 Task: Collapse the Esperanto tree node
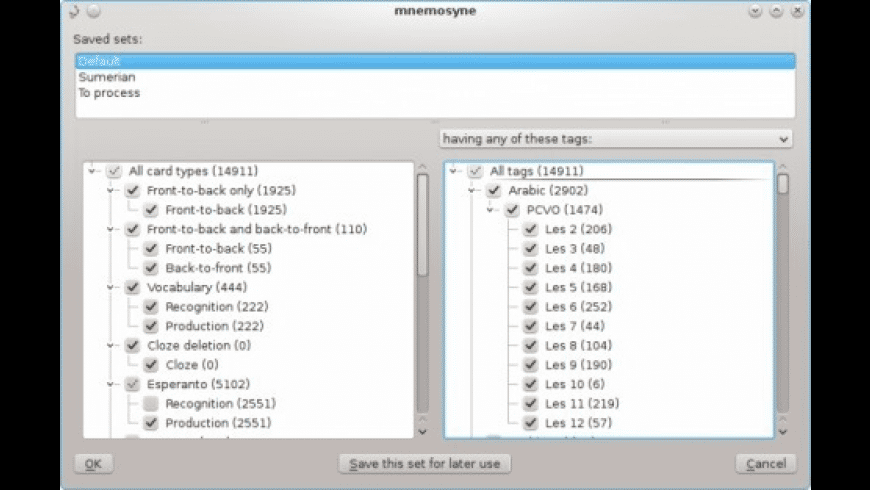click(x=110, y=384)
